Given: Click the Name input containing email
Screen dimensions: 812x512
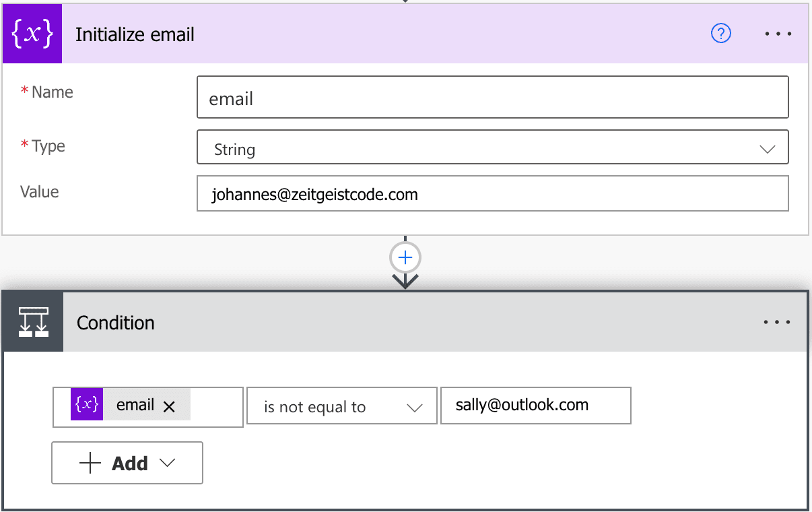Looking at the screenshot, I should coord(492,97).
